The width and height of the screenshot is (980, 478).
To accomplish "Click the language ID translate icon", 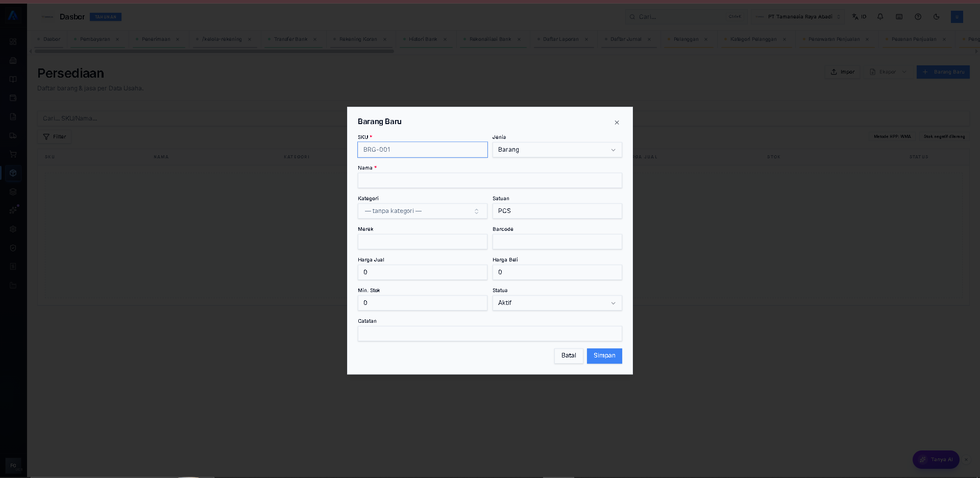I will pyautogui.click(x=859, y=17).
